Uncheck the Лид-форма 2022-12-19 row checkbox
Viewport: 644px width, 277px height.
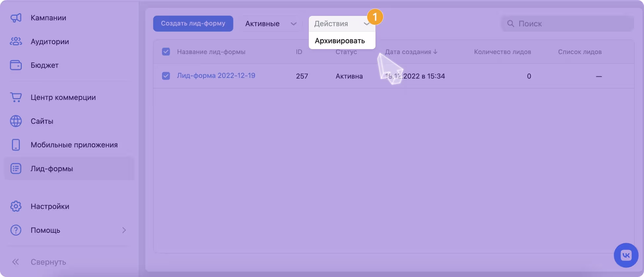coord(166,76)
